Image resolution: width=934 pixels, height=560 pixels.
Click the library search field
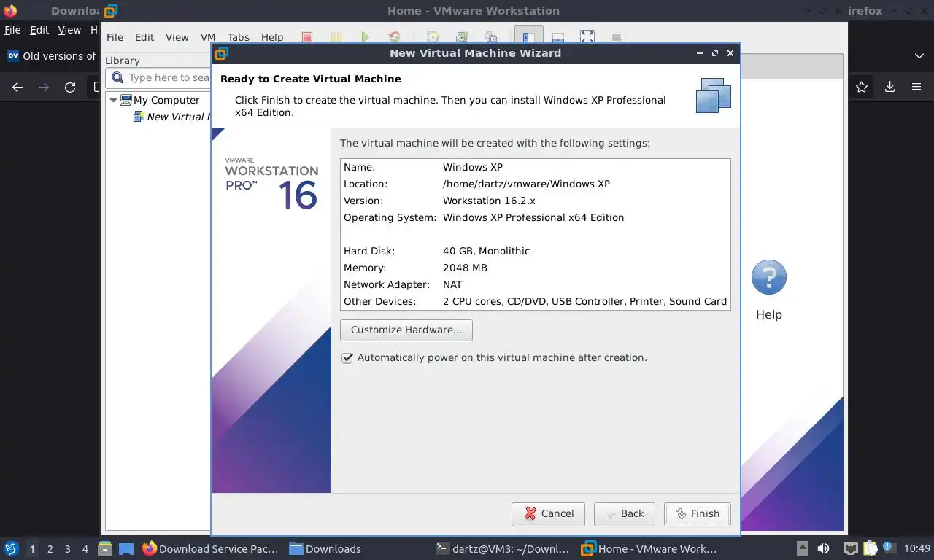pos(159,77)
